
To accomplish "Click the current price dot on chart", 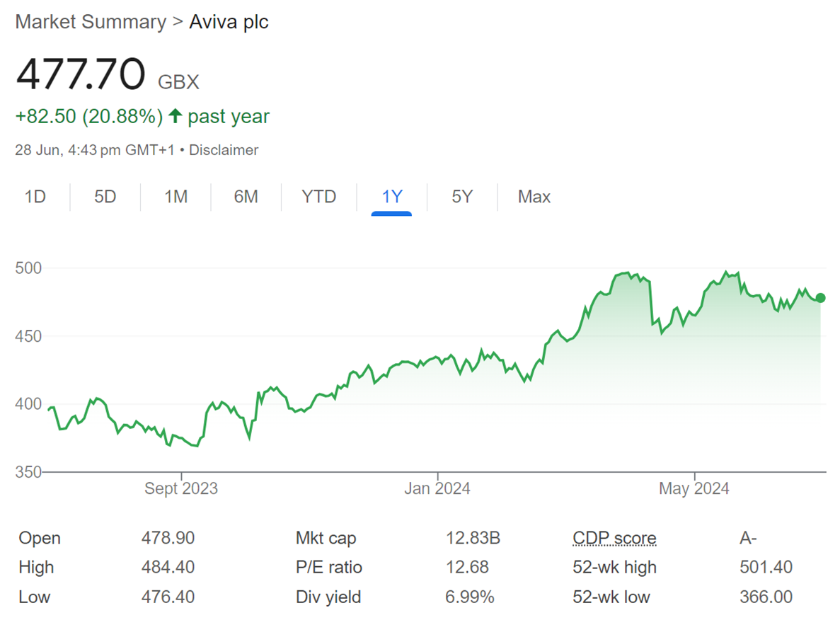I will 820,298.
